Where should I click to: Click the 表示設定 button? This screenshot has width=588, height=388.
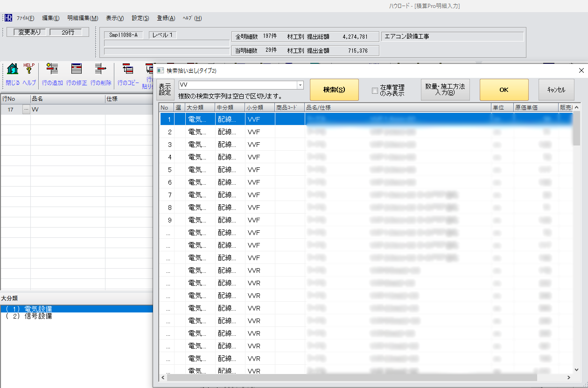[x=165, y=90]
